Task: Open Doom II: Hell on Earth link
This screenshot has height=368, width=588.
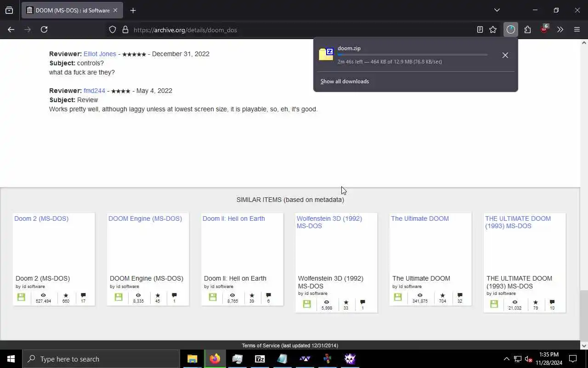Action: tap(234, 218)
